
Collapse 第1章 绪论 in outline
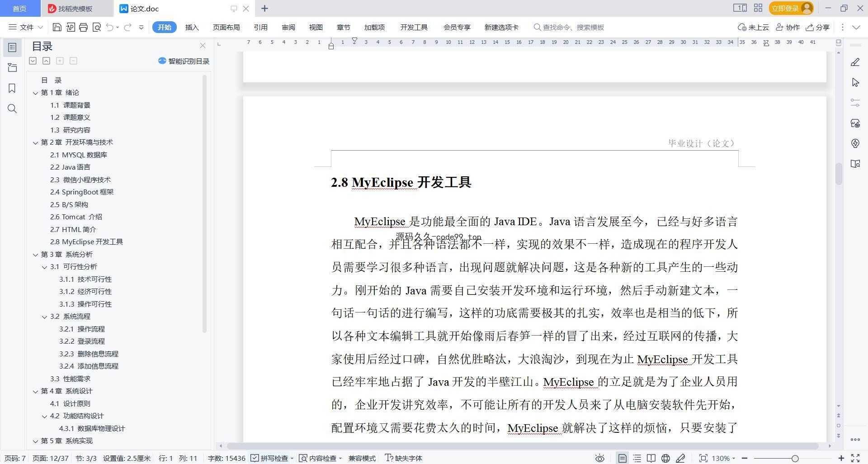(x=35, y=93)
